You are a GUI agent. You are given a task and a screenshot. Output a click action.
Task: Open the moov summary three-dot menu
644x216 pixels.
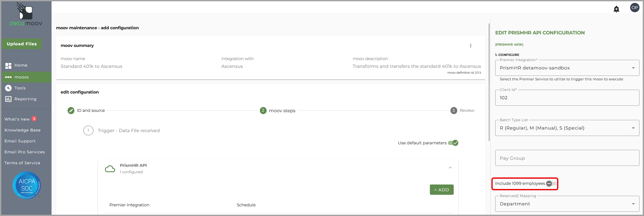470,46
